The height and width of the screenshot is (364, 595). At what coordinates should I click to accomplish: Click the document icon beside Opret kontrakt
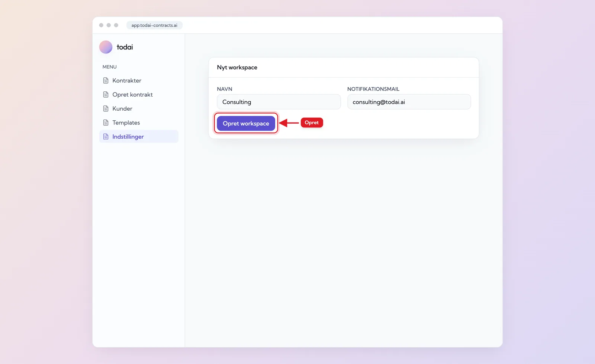click(x=106, y=95)
